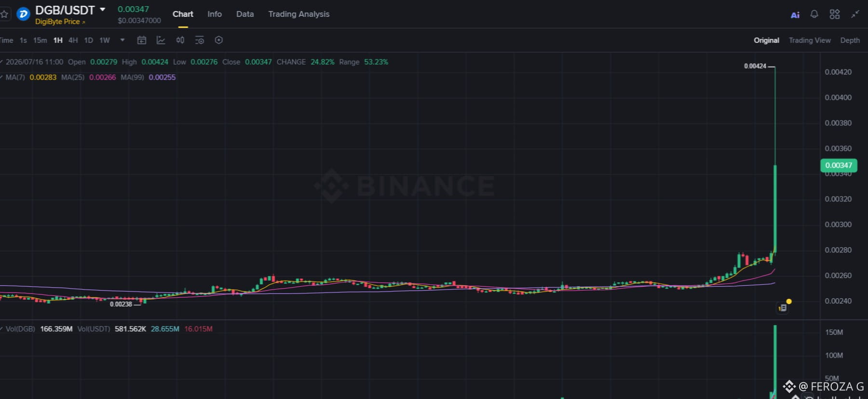Click the High value in the OHLC row
This screenshot has width=868, height=399.
(155, 62)
